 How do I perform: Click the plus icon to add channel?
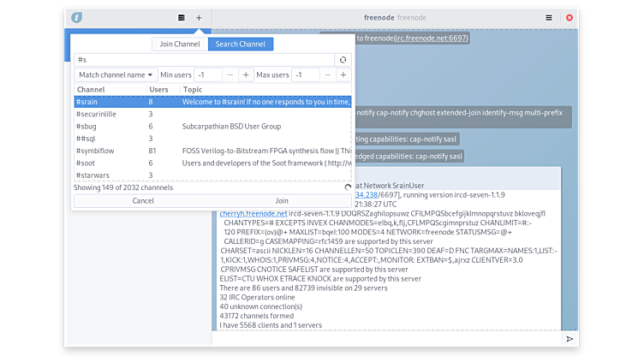coord(199,17)
